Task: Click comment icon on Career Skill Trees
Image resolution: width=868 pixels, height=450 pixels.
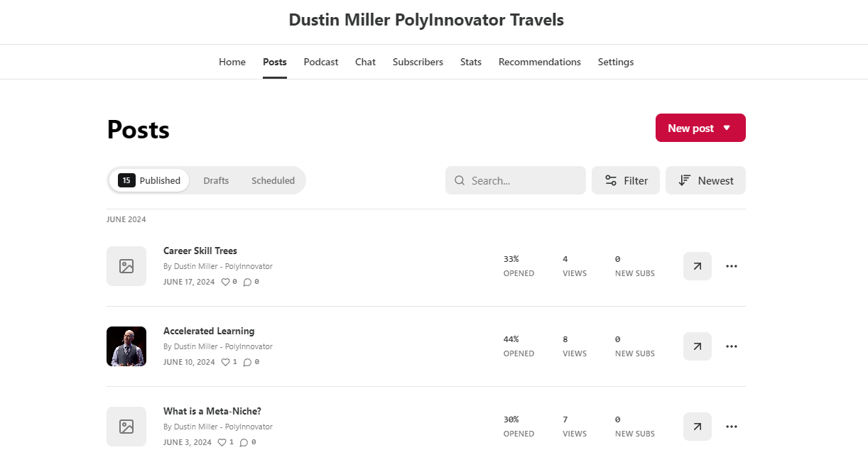Action: coord(247,282)
